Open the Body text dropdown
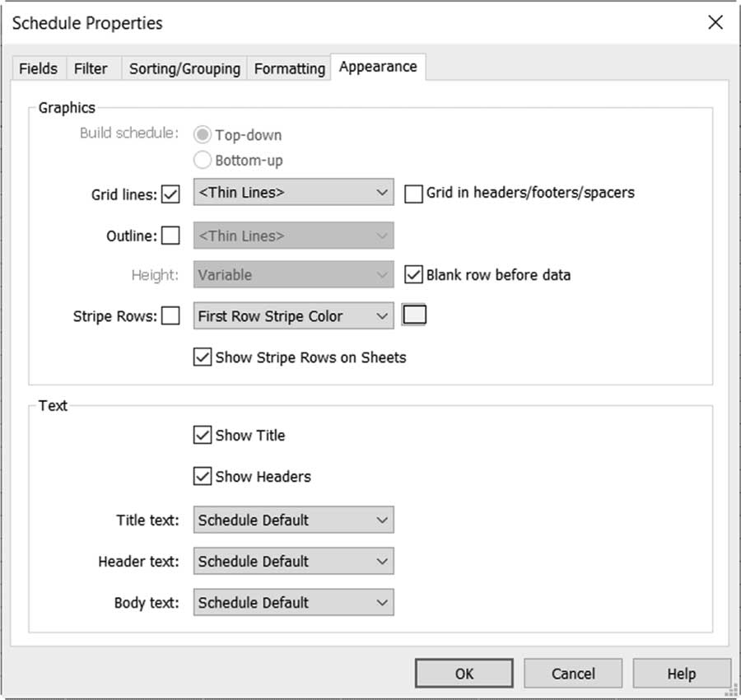741x700 pixels. tap(293, 602)
